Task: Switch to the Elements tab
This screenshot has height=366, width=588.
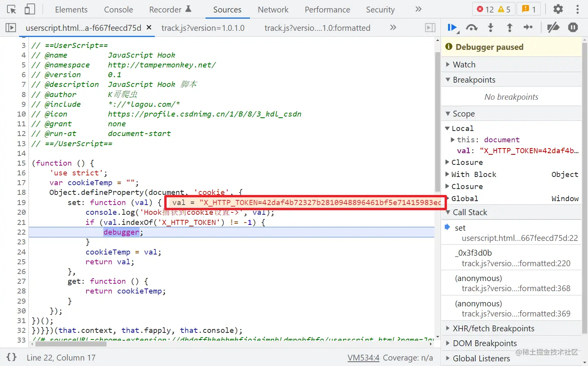Action: coord(71,9)
